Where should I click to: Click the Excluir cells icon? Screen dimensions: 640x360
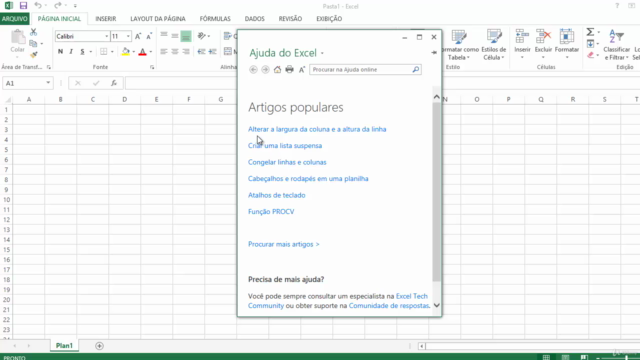(x=543, y=37)
